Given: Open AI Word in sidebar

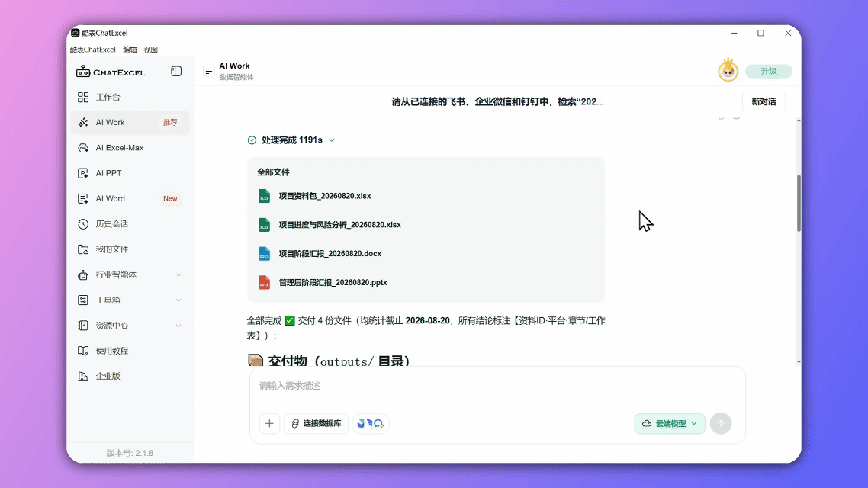Looking at the screenshot, I should [x=130, y=198].
